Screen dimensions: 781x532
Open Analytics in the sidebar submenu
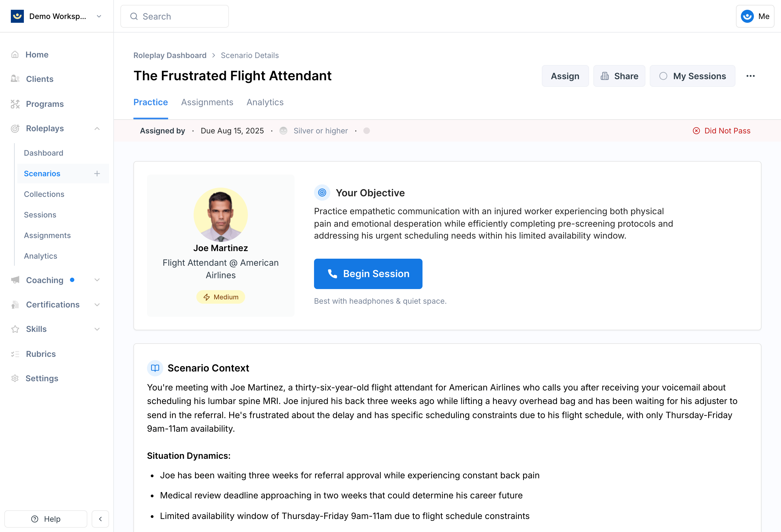(x=41, y=256)
